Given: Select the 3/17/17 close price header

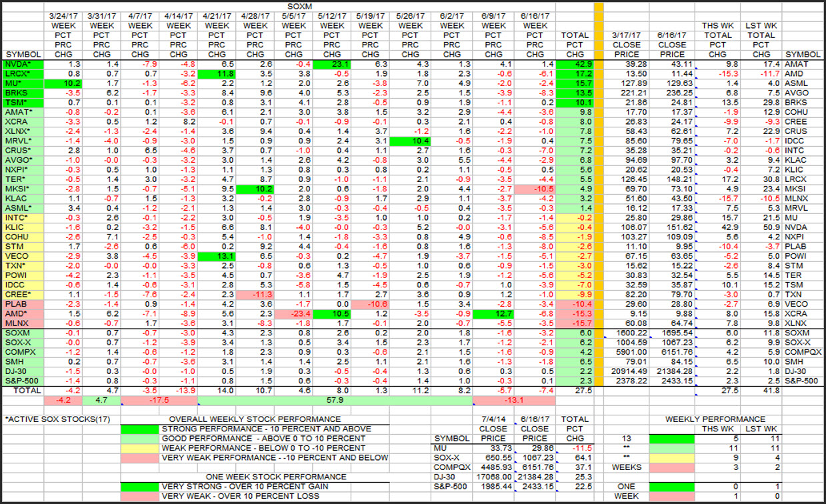Looking at the screenshot, I should coord(626,35).
